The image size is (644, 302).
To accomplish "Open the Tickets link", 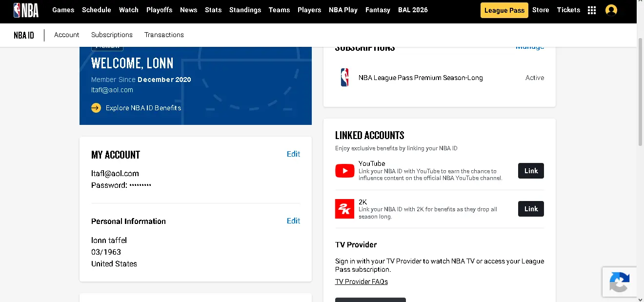I will [568, 10].
